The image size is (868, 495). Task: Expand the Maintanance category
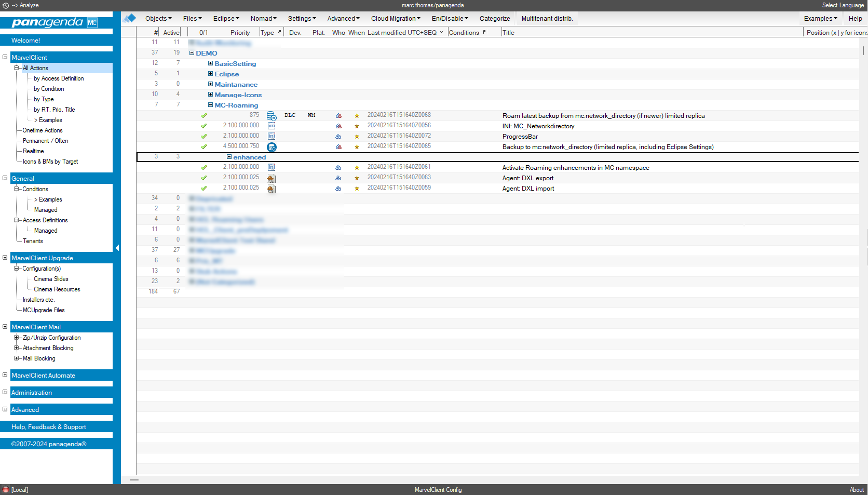tap(210, 84)
